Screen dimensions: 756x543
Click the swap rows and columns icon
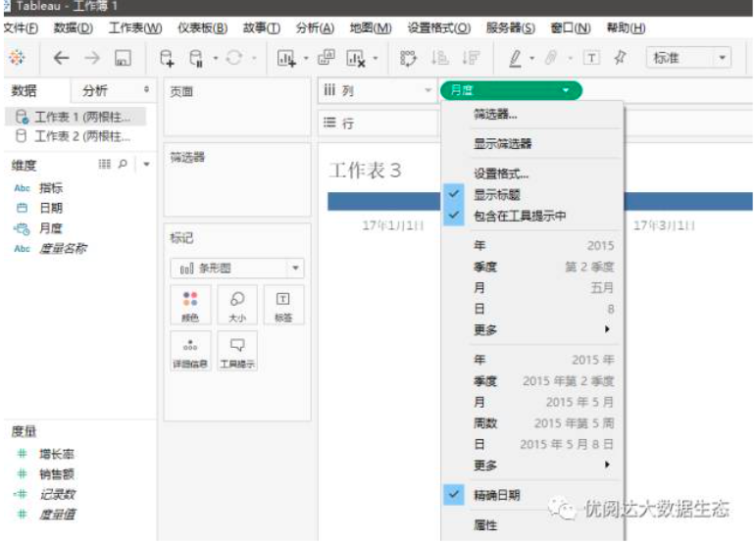(x=408, y=59)
